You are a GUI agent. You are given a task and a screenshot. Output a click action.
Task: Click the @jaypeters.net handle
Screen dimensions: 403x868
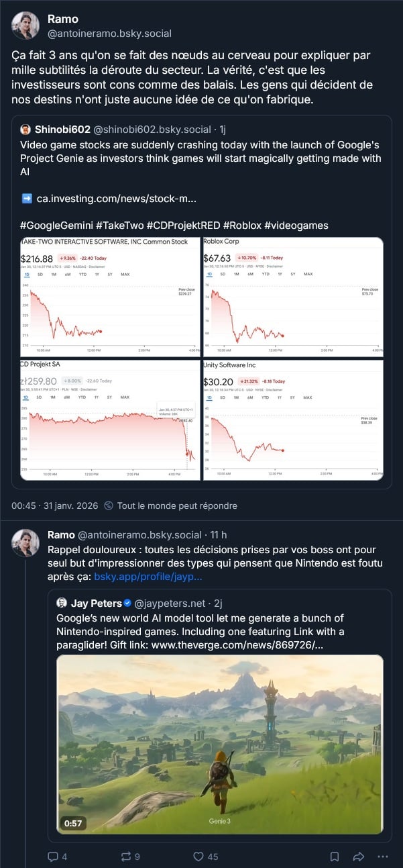(x=171, y=603)
